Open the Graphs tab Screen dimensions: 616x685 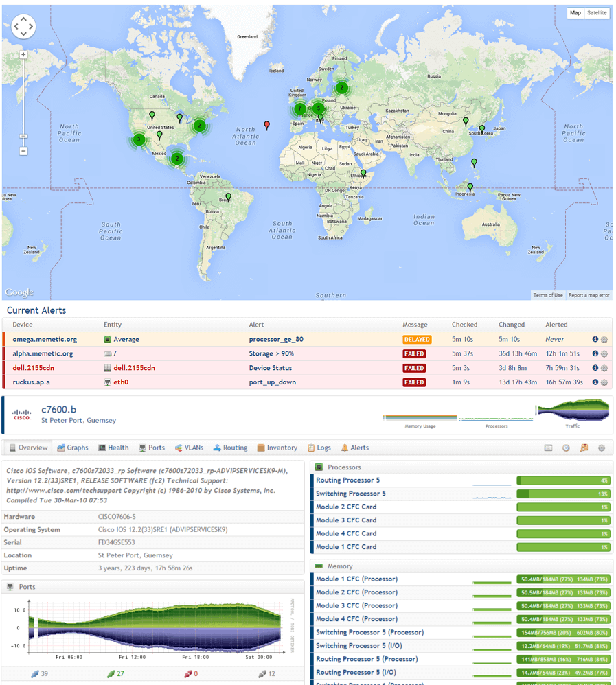73,448
